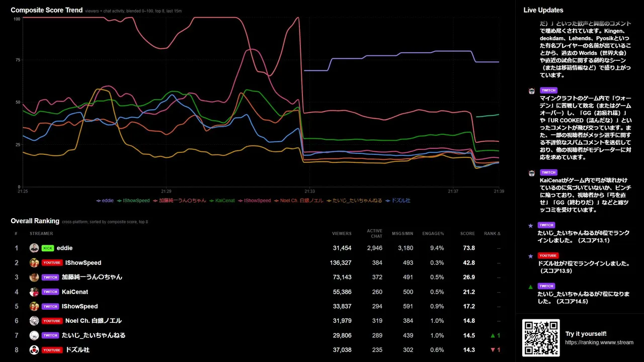Click the TWITCH badge beside 加藤純一うん〇ちゃん in the ranking
Viewport: 644px width, 362px height.
[x=50, y=278]
